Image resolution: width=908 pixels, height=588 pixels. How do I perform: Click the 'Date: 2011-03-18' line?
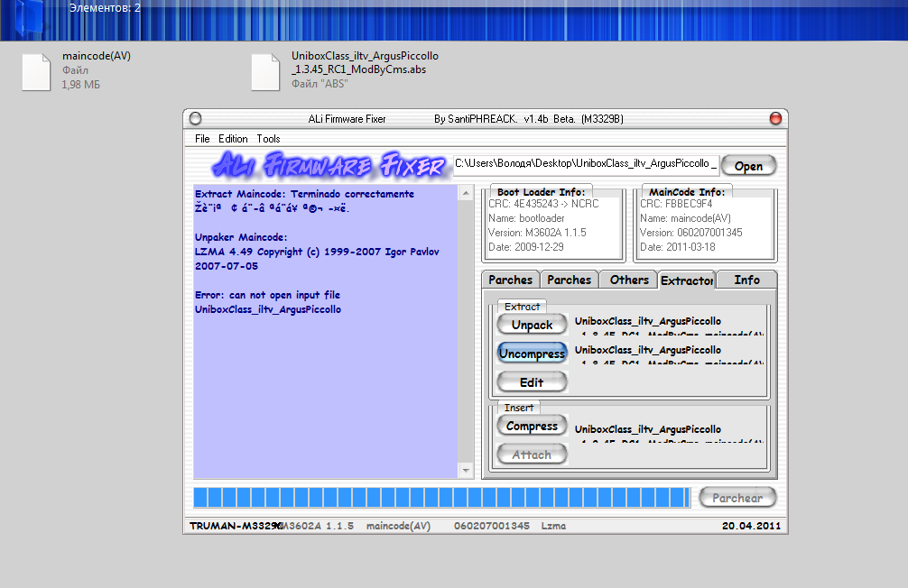pyautogui.click(x=678, y=247)
